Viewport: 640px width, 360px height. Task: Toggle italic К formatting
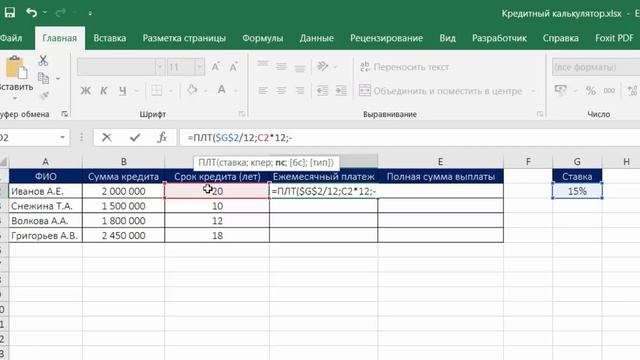[104, 91]
